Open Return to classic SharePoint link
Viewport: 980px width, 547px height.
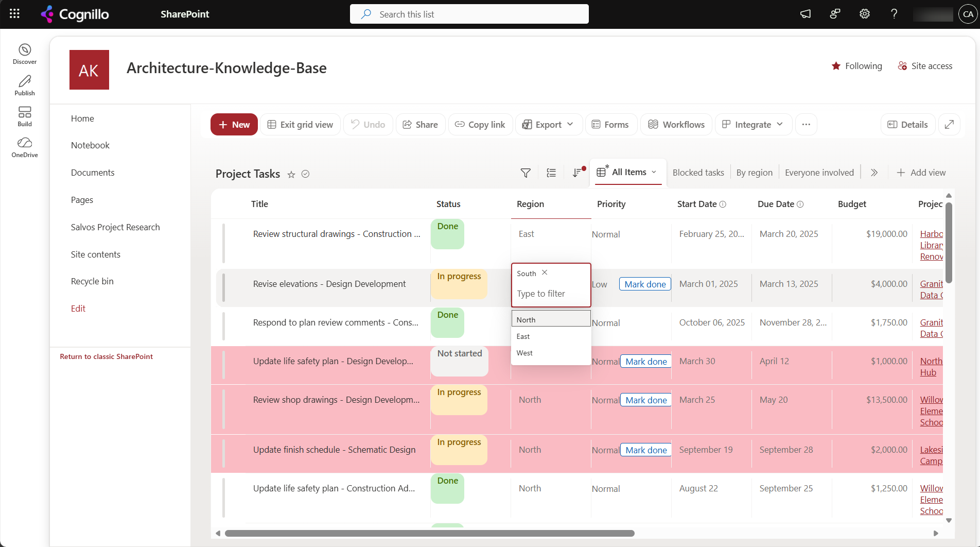(106, 356)
